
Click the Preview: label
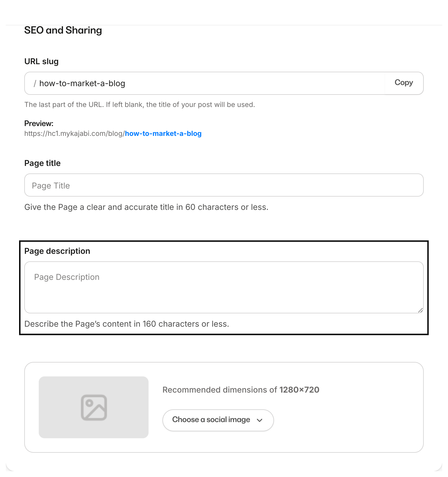[39, 123]
